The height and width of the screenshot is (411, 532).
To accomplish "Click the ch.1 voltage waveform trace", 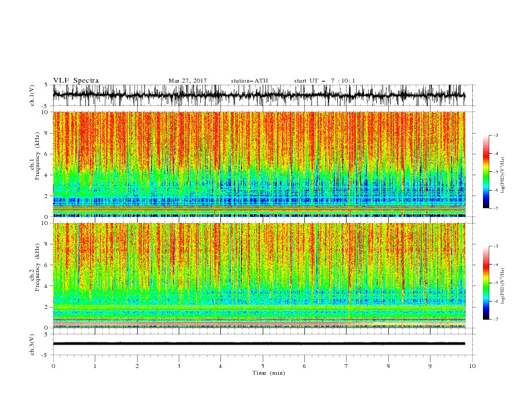I will point(259,95).
